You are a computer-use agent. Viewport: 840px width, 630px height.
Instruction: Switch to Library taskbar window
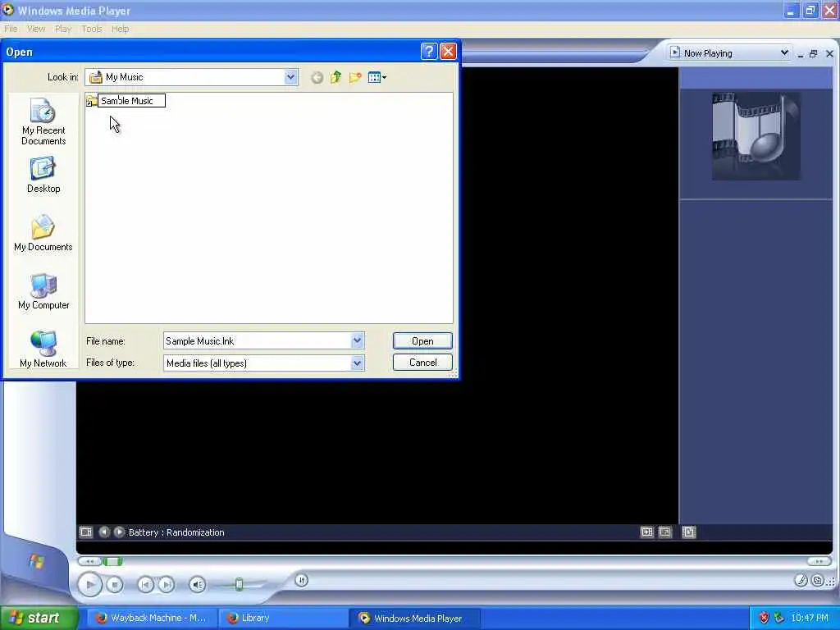pyautogui.click(x=283, y=618)
